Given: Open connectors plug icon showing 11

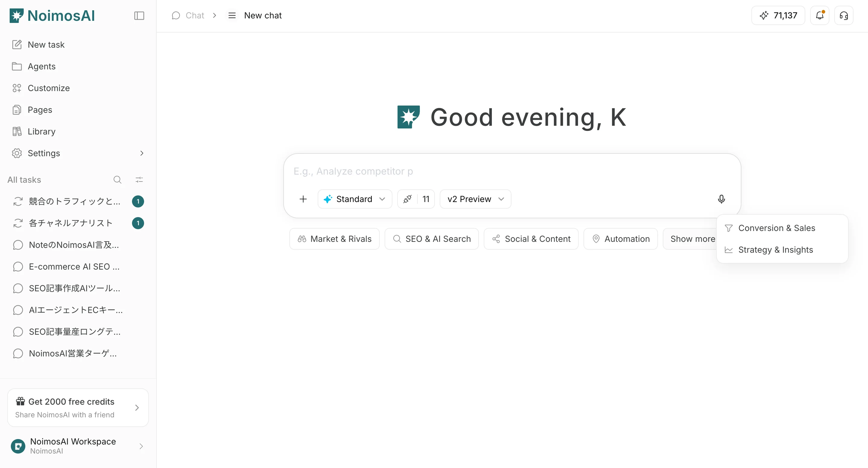Looking at the screenshot, I should click(x=416, y=199).
